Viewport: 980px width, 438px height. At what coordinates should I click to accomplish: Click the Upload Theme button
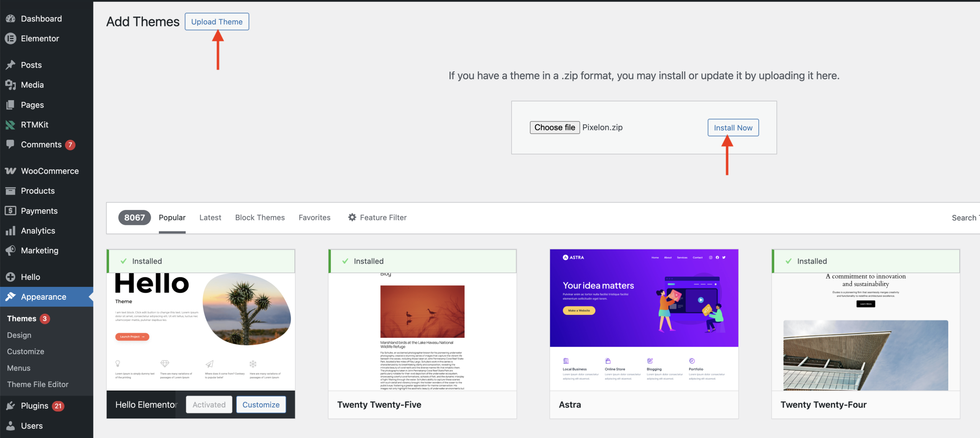(x=217, y=22)
